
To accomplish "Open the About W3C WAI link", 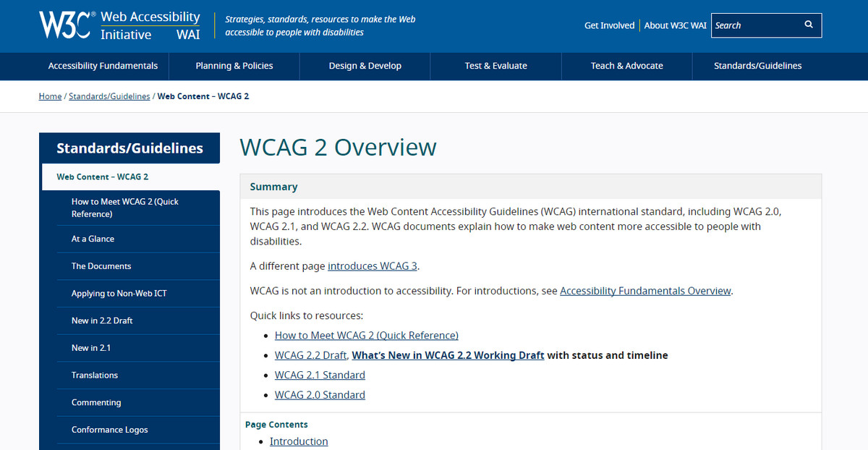I will [x=675, y=25].
